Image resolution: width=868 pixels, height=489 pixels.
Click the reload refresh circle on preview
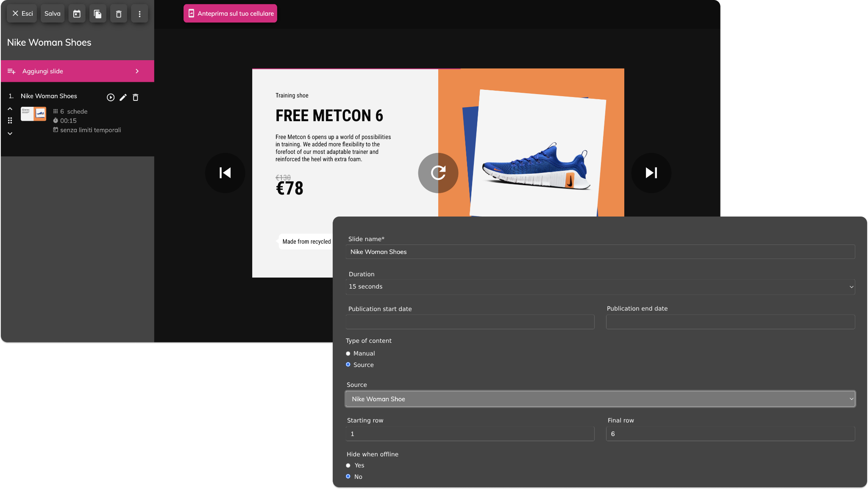pyautogui.click(x=438, y=173)
